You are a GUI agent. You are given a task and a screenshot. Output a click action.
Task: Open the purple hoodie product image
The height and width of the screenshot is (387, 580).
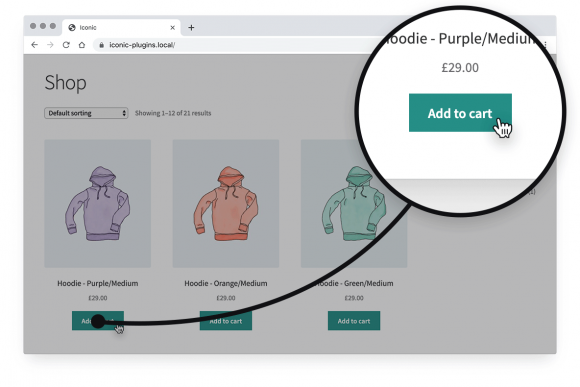tap(98, 203)
